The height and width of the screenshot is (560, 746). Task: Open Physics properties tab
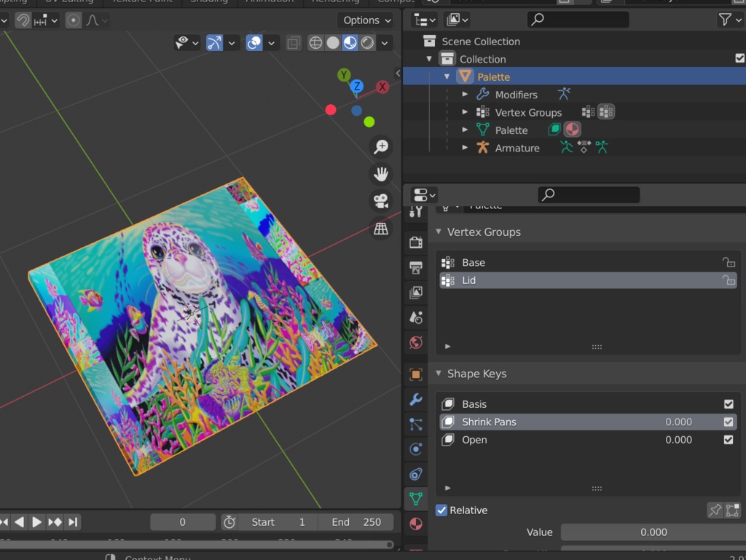pyautogui.click(x=416, y=449)
